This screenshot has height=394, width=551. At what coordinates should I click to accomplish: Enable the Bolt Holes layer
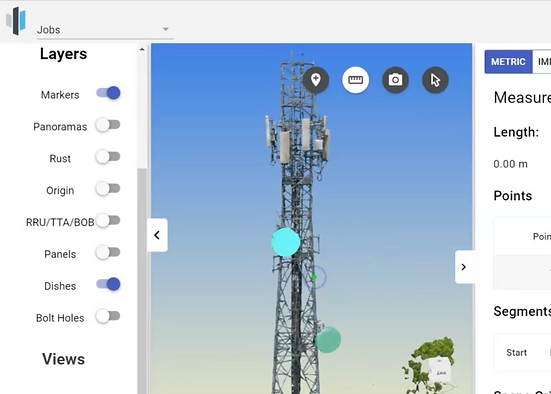point(108,316)
